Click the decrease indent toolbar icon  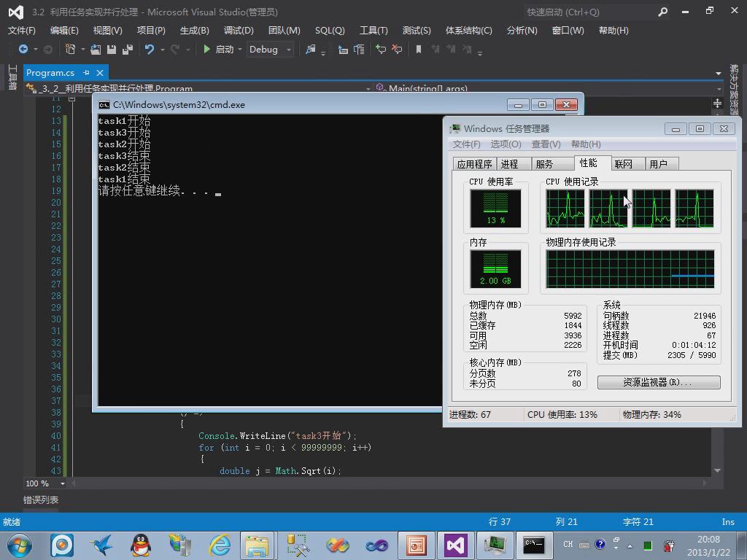[343, 49]
